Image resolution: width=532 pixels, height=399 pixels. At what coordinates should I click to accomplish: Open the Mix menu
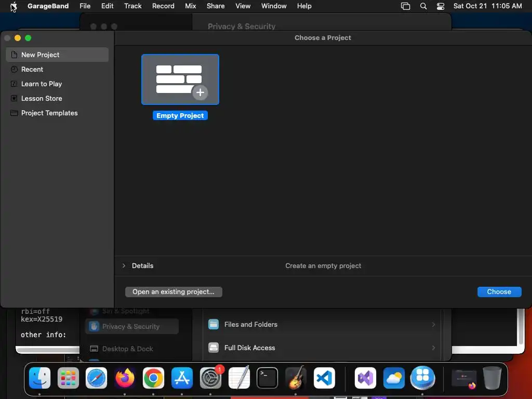pos(190,6)
